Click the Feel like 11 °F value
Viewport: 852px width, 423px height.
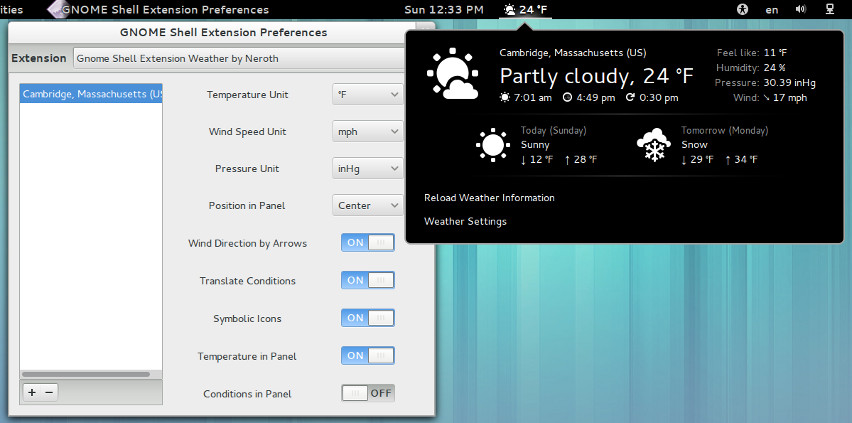click(x=775, y=53)
